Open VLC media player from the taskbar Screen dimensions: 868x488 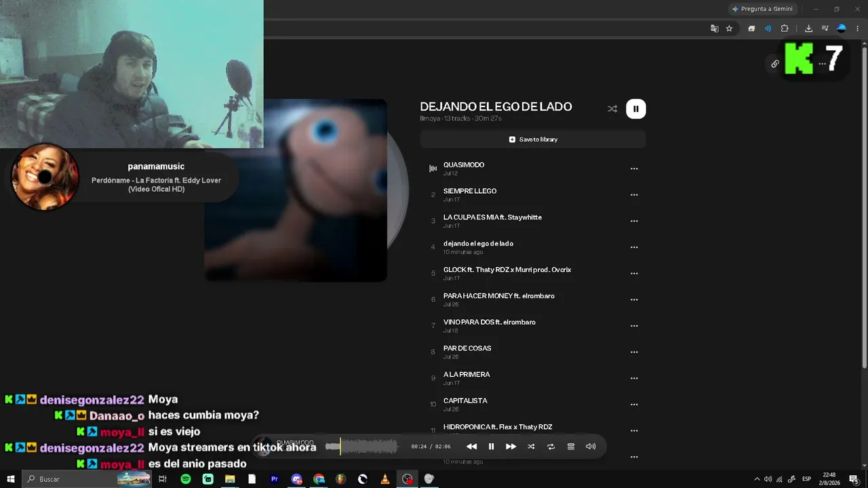pyautogui.click(x=385, y=479)
